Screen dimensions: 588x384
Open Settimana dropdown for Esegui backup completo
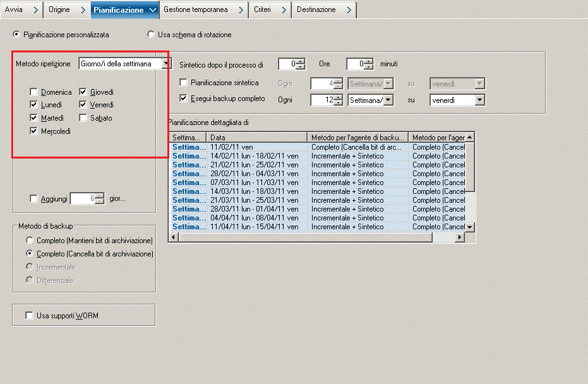(388, 100)
